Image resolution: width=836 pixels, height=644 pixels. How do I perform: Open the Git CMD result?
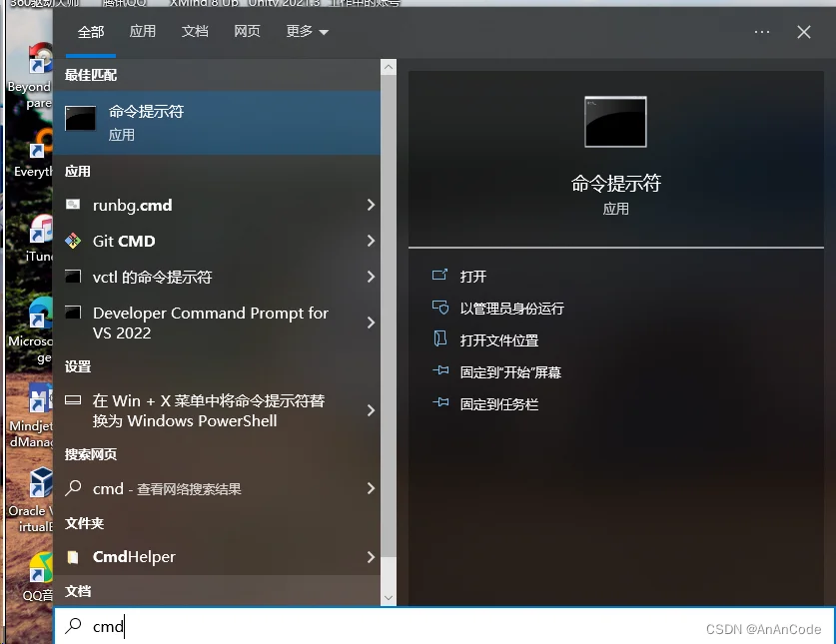(217, 241)
